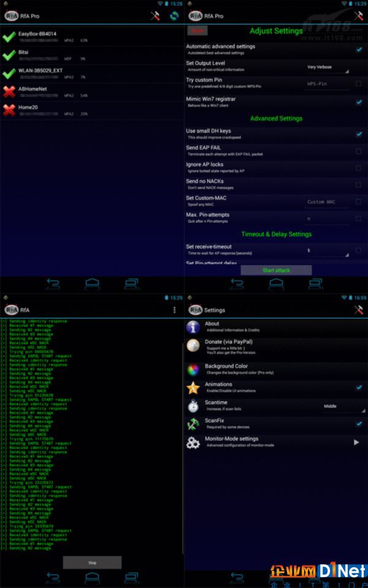Image resolution: width=368 pixels, height=588 pixels.
Task: Tap the log screen vertical scrollbar
Action: pos(183,448)
